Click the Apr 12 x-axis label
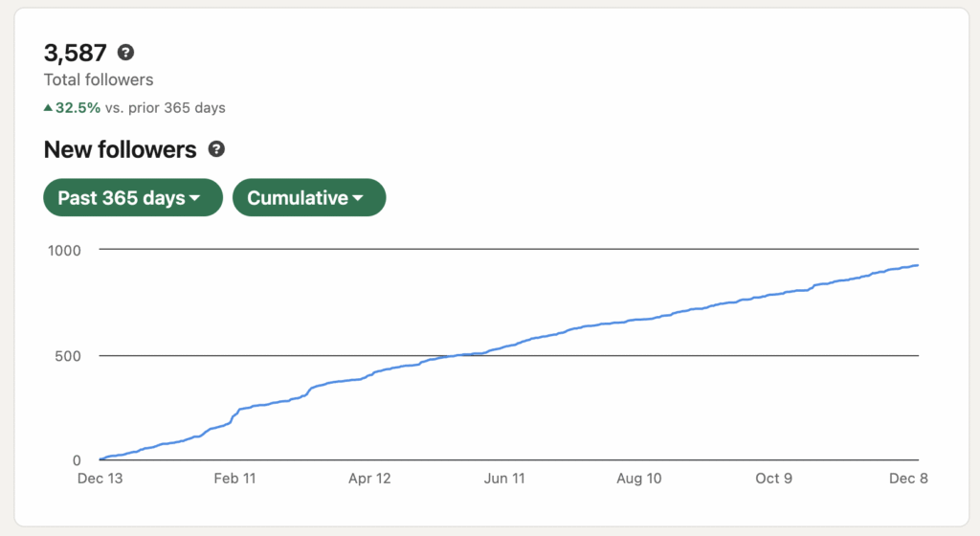Image resolution: width=980 pixels, height=536 pixels. coord(369,478)
